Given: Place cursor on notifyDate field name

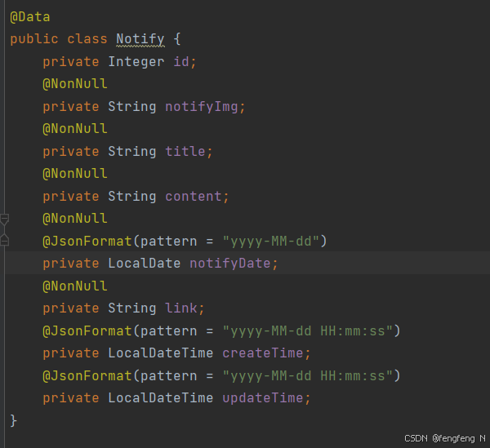Looking at the screenshot, I should [x=230, y=264].
